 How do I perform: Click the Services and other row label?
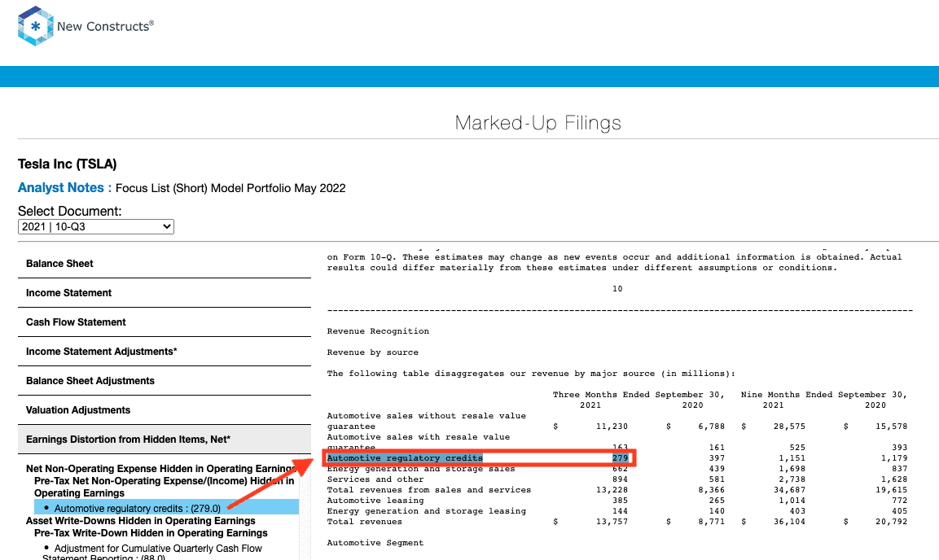click(x=375, y=479)
